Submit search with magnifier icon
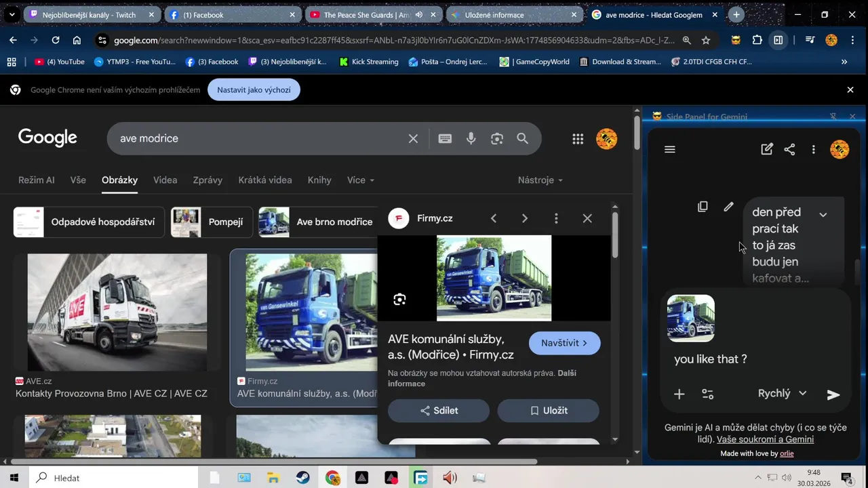Viewport: 868px width, 488px height. pyautogui.click(x=522, y=138)
